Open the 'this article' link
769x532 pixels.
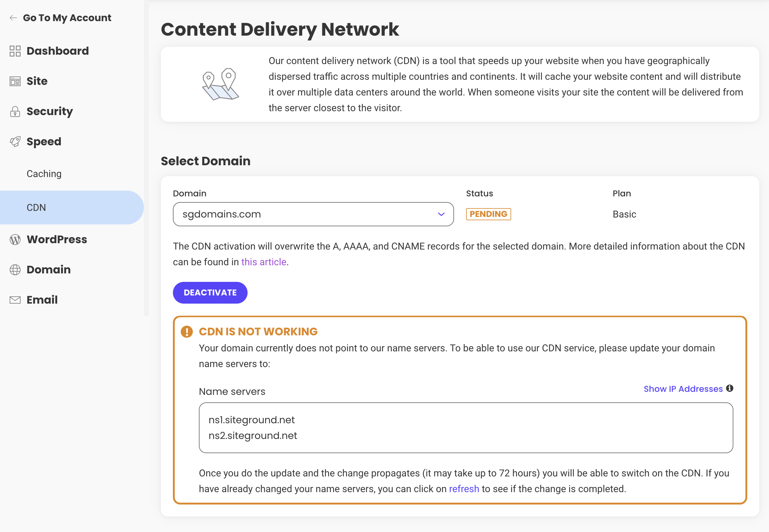pyautogui.click(x=264, y=262)
